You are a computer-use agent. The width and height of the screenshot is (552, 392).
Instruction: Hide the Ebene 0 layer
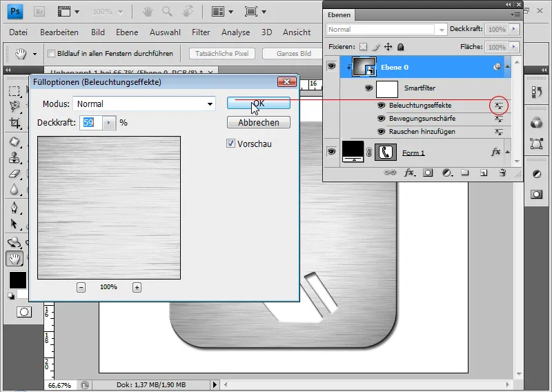click(x=331, y=66)
